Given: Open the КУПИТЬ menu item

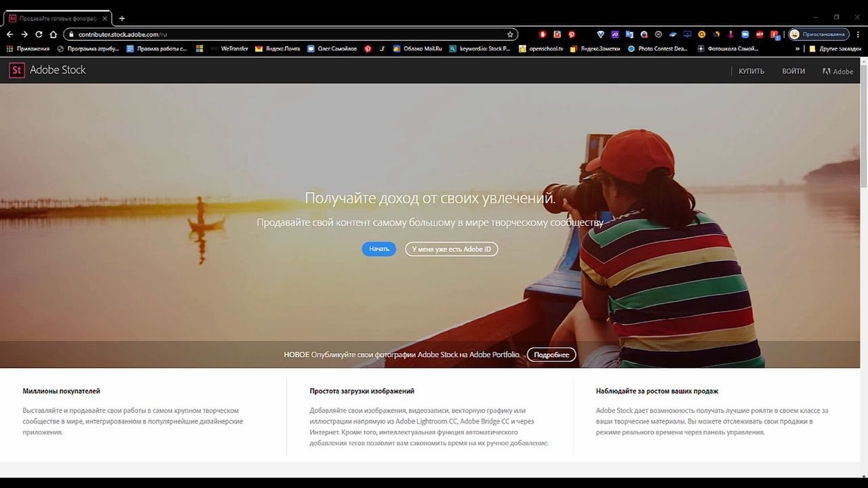Looking at the screenshot, I should point(751,71).
